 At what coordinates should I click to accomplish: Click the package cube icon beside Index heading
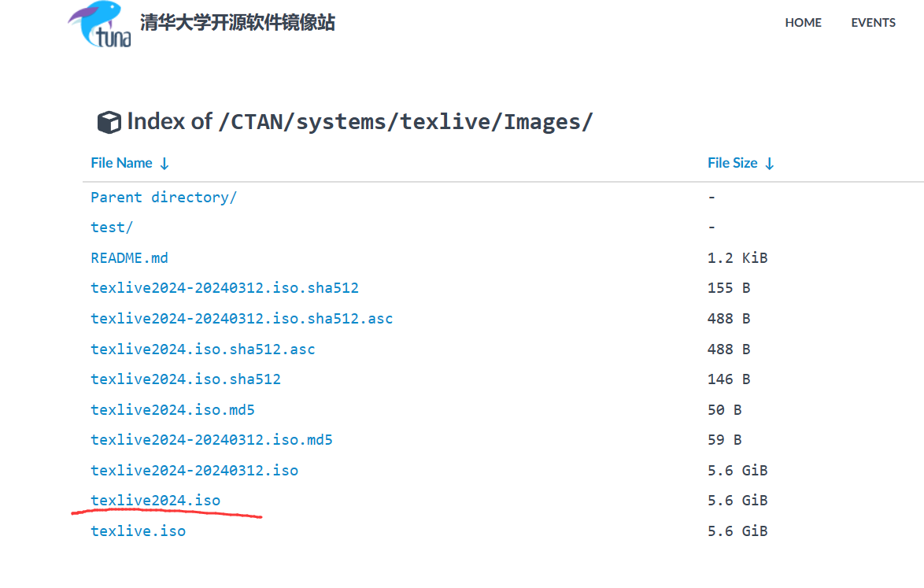108,121
